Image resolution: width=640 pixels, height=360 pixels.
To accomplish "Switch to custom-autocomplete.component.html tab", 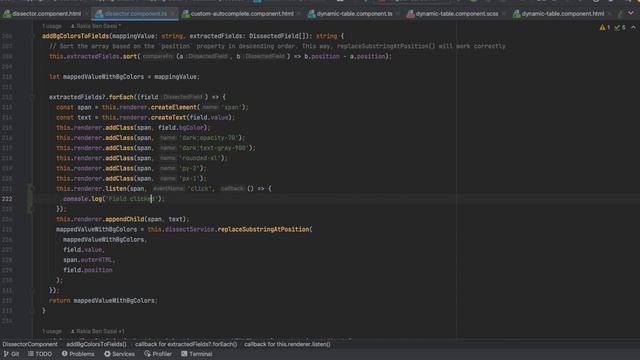I will 242,14.
